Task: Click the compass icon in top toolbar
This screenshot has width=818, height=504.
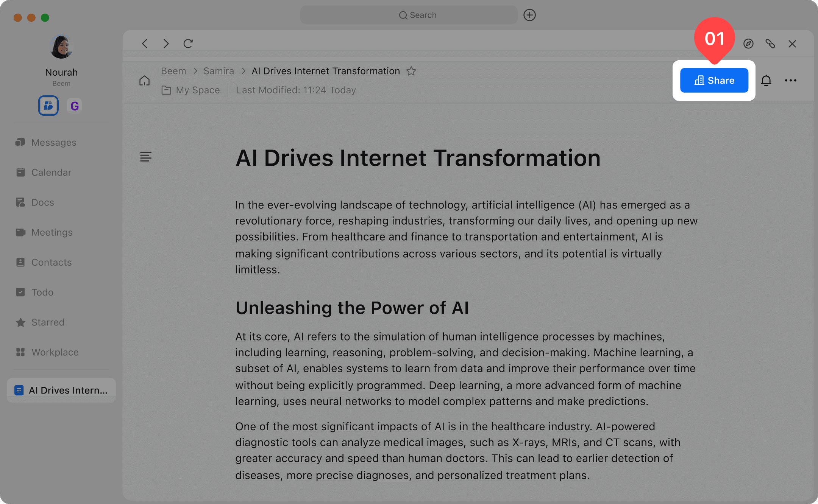Action: click(748, 44)
